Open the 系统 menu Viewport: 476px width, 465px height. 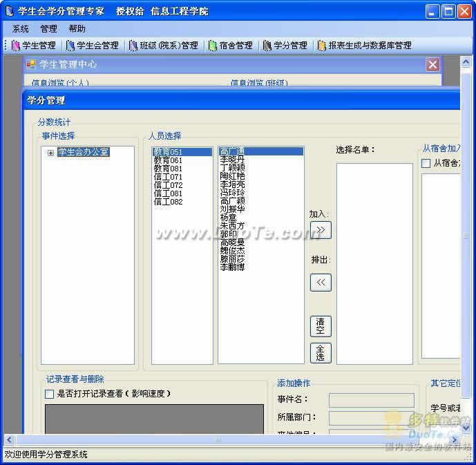[21, 29]
